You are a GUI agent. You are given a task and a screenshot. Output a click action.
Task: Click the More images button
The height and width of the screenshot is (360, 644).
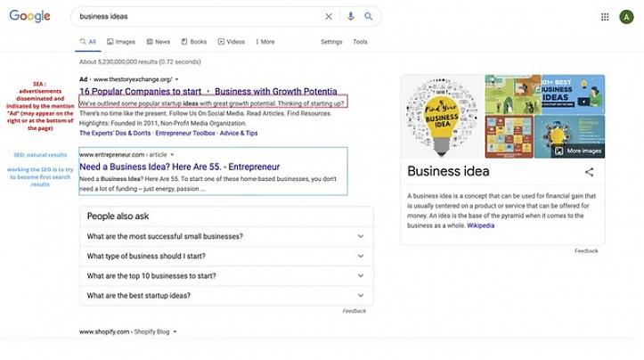(571, 151)
